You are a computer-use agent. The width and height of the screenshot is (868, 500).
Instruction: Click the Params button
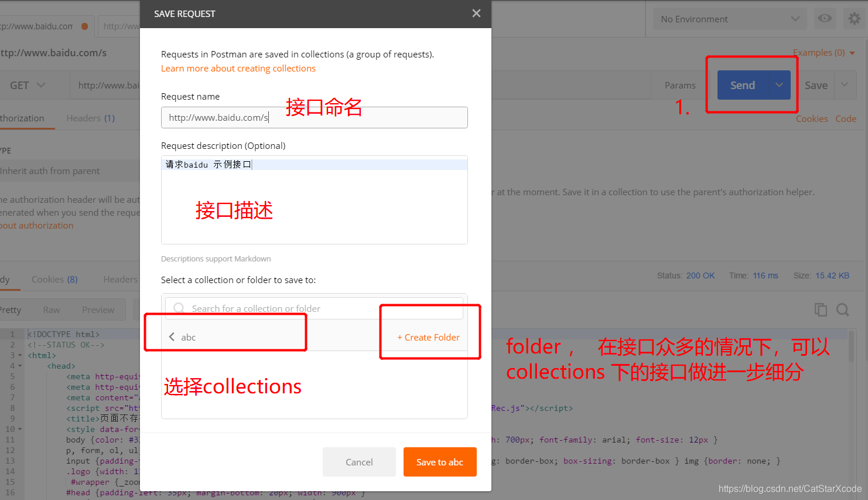tap(680, 86)
